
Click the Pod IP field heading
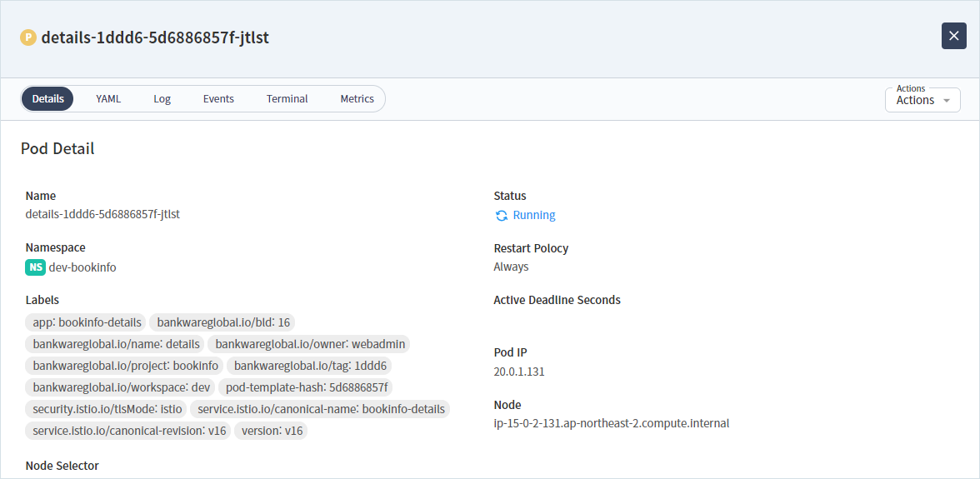pyautogui.click(x=511, y=352)
